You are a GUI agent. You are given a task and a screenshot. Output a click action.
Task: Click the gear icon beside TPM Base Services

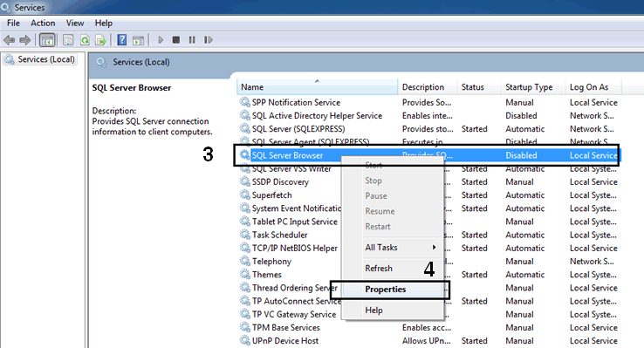[x=245, y=327]
